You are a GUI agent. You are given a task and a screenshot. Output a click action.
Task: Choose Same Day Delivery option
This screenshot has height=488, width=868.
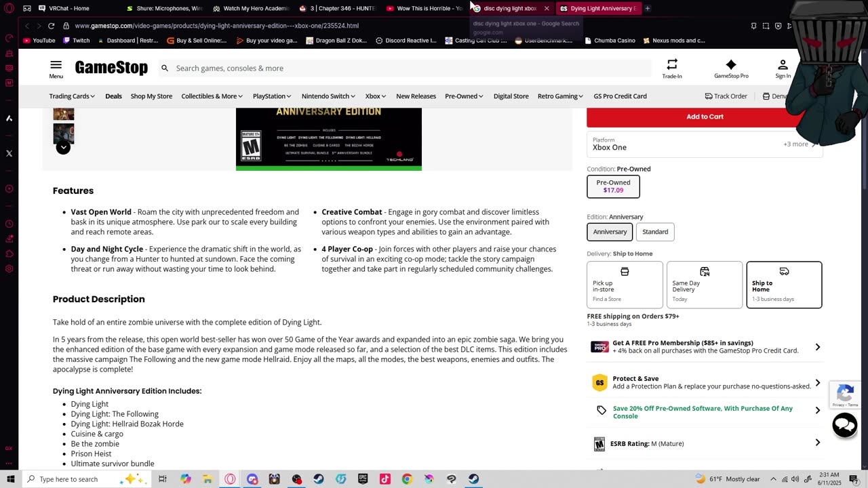click(705, 285)
